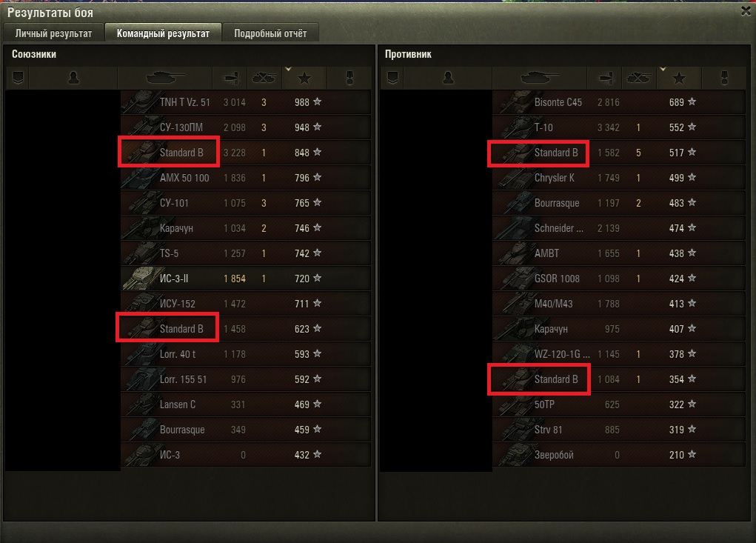Sort enemies by experience star column
This screenshot has width=756, height=543.
pyautogui.click(x=679, y=78)
